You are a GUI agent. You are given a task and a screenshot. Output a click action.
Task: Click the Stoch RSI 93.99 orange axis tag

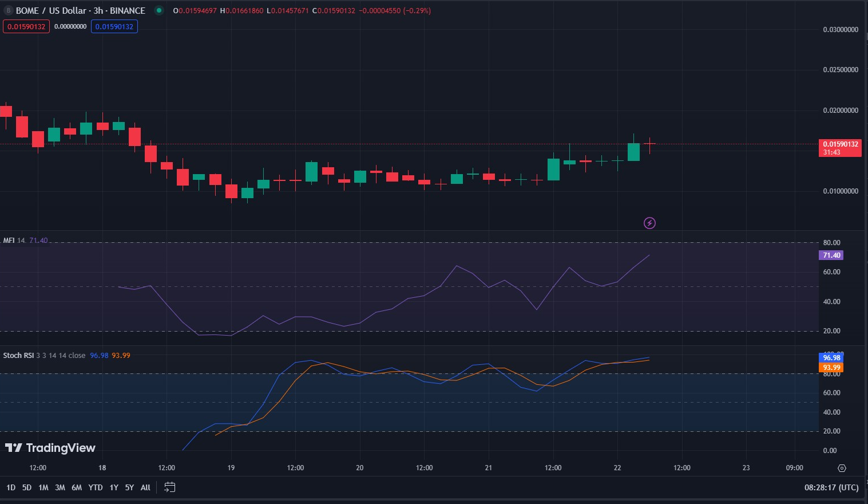click(x=831, y=368)
